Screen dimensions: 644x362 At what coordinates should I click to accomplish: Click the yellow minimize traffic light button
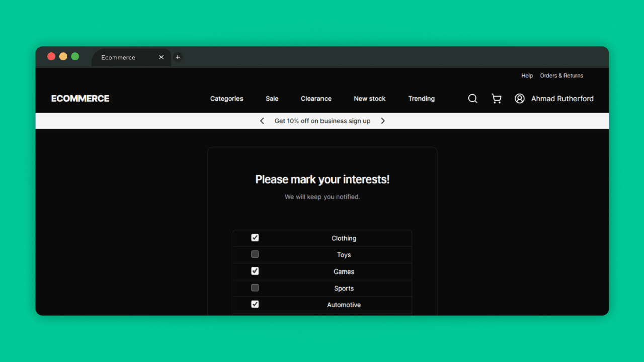point(63,56)
